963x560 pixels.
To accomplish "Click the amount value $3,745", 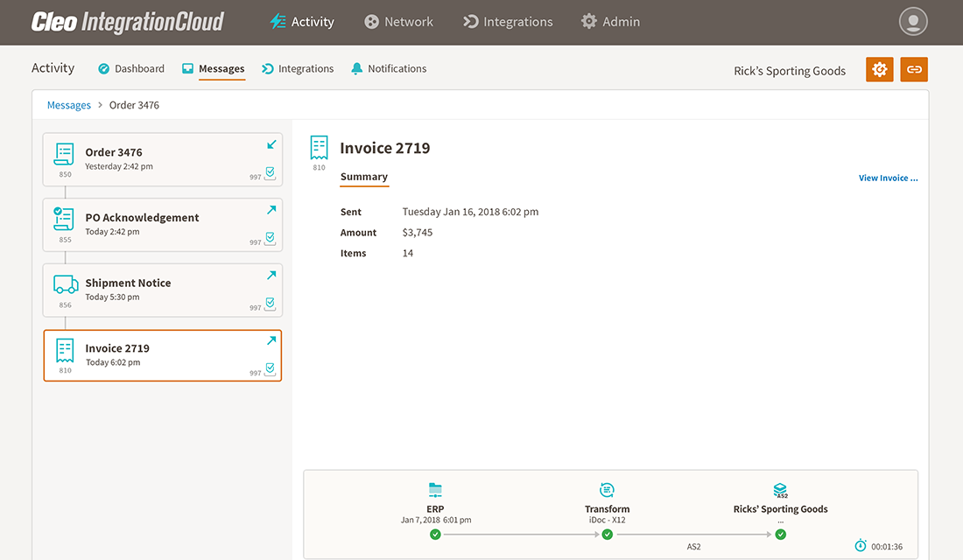I will (x=418, y=233).
